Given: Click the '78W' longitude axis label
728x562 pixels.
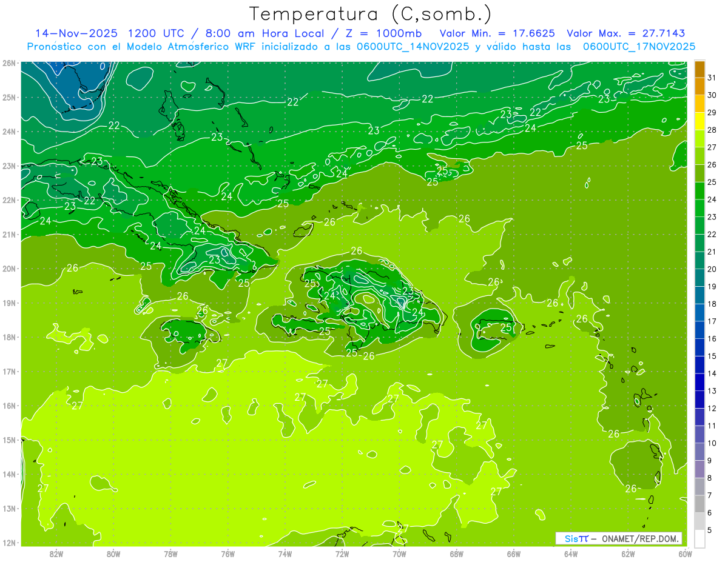Looking at the screenshot, I should [x=170, y=554].
